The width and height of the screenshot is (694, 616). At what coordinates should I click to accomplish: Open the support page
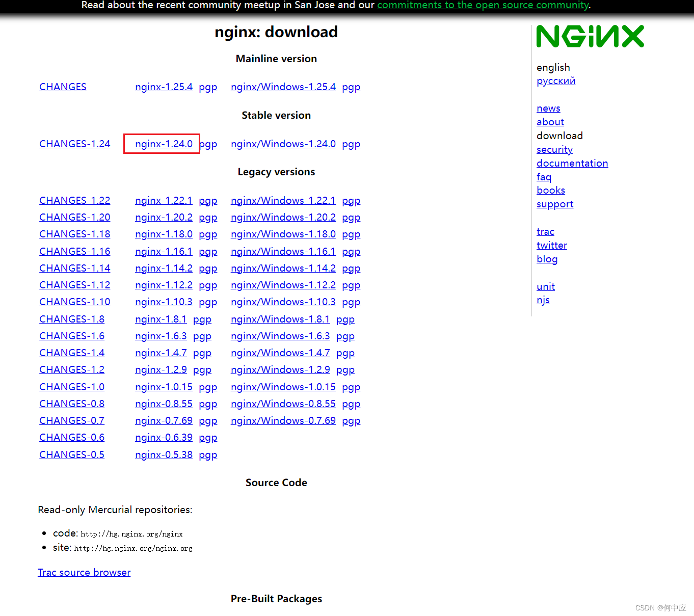coord(555,204)
